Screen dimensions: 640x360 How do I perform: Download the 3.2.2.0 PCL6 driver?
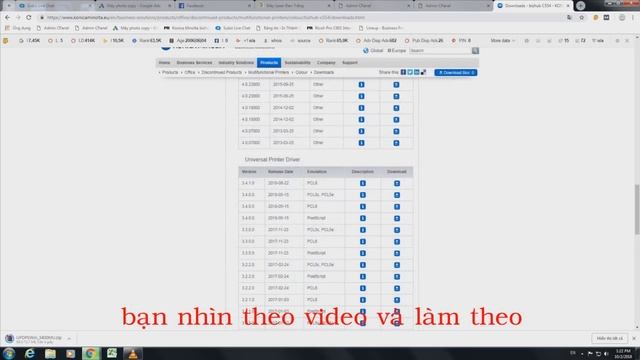(397, 288)
